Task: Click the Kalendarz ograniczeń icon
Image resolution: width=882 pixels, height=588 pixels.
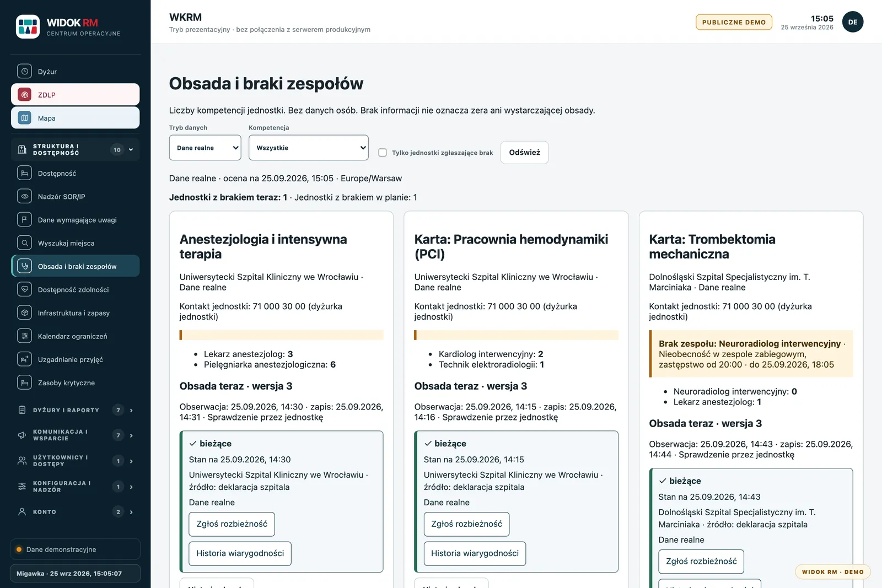Action: point(24,336)
